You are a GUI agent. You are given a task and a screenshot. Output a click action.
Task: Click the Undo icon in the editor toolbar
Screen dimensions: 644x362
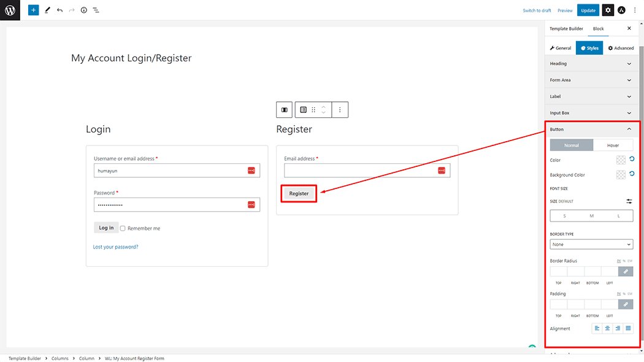(x=59, y=10)
